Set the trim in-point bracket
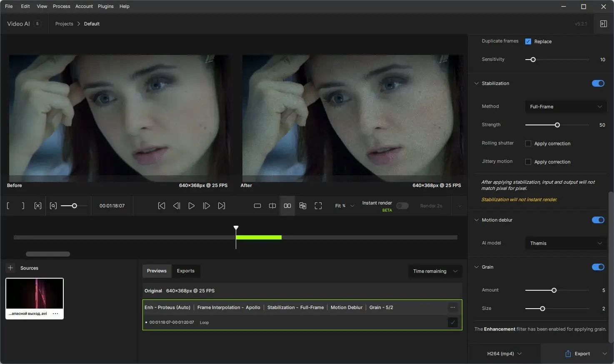 [8, 206]
